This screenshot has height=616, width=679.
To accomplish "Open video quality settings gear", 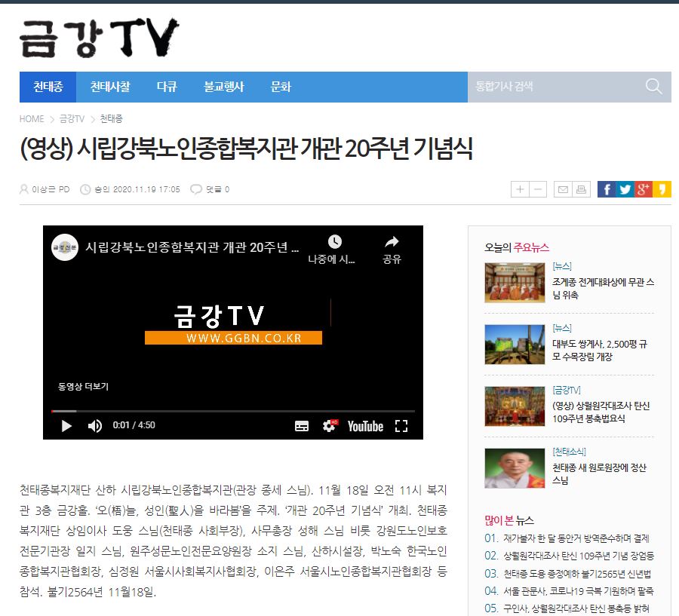I will (x=329, y=426).
